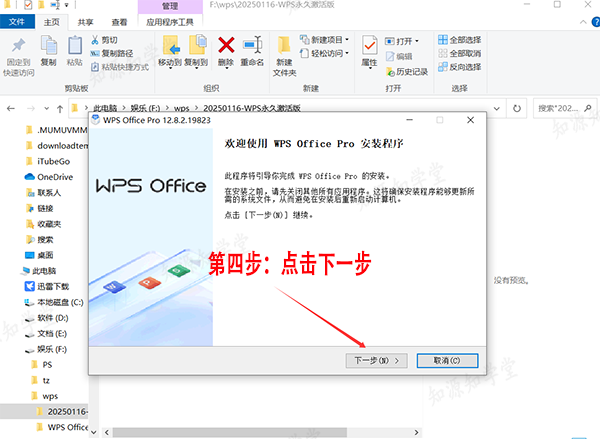Click Next button in WPS installer
This screenshot has height=439, width=600.
point(377,361)
